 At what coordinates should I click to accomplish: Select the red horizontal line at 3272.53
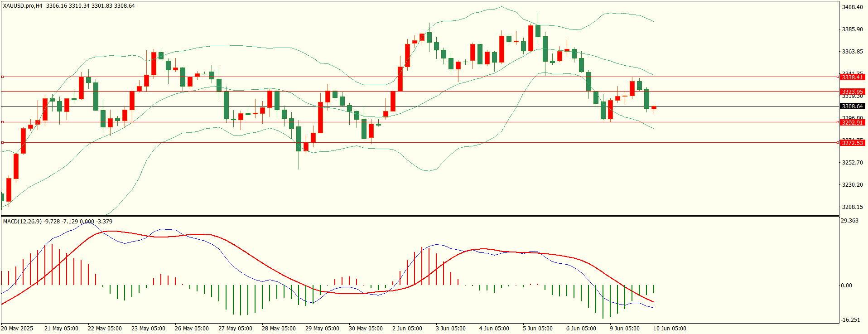tap(419, 143)
